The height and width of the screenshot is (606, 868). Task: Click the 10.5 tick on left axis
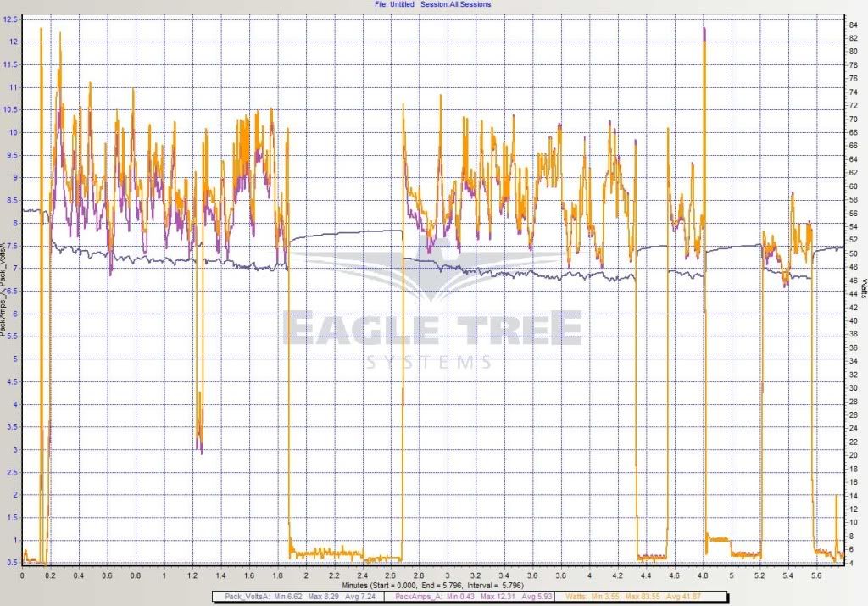(x=10, y=109)
